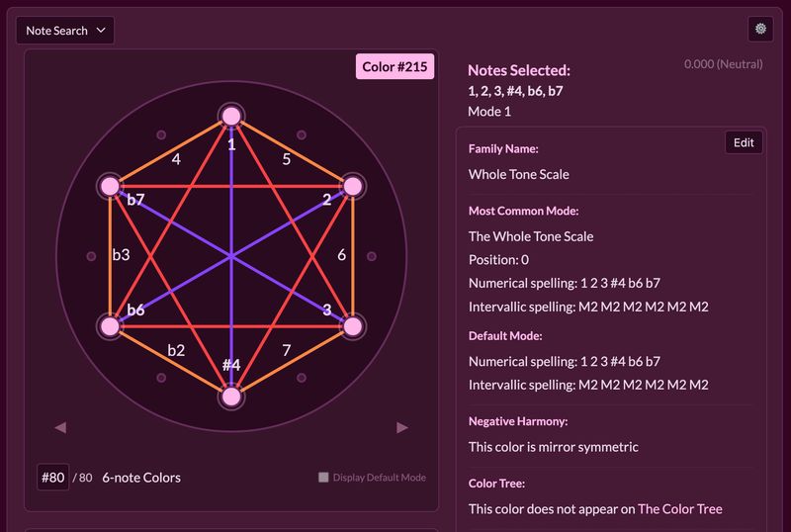Click the 0.000 (Neutral) value

point(724,64)
